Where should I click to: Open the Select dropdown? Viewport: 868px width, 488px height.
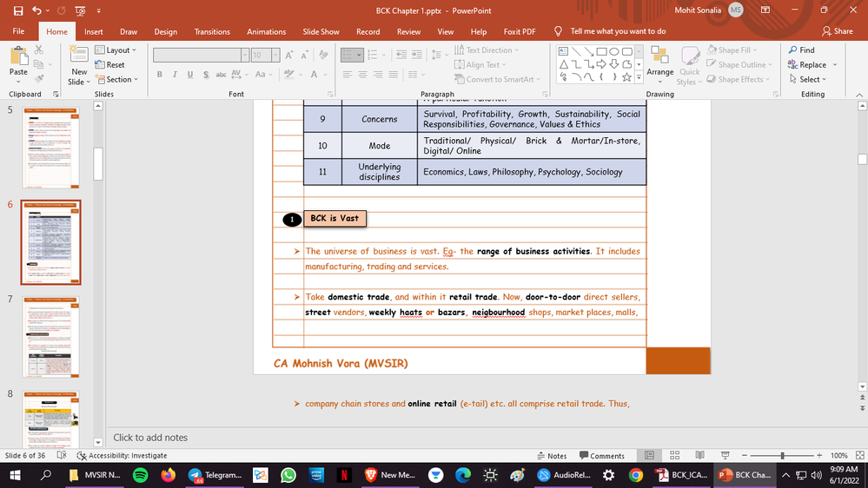[808, 79]
